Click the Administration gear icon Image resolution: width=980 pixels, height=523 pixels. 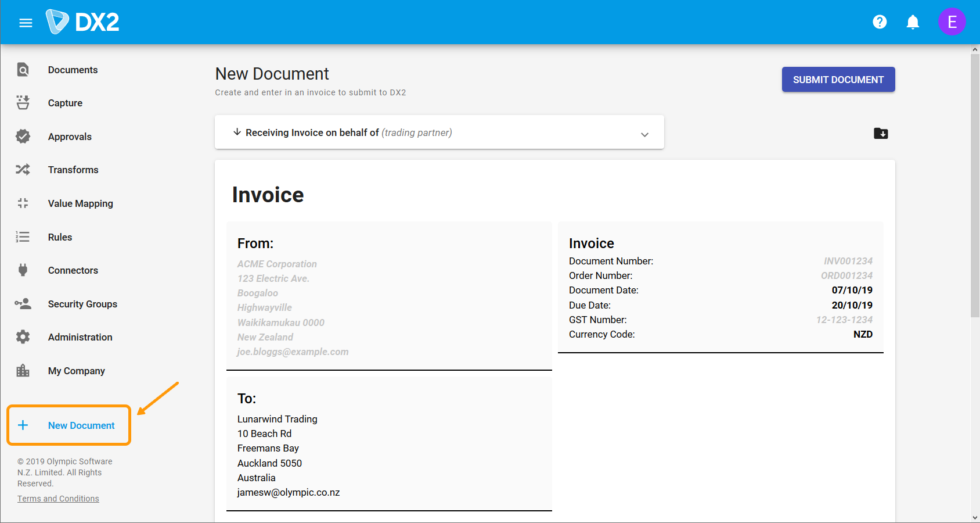tap(23, 336)
